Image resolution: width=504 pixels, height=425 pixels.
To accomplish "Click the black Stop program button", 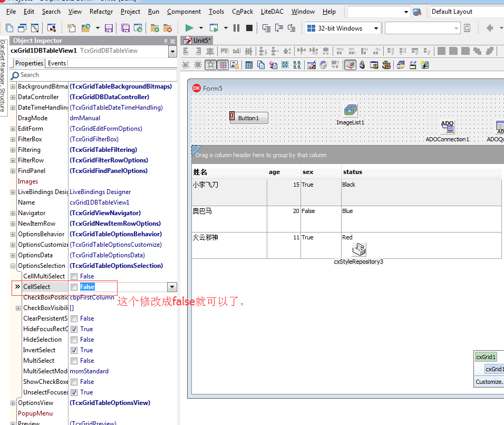I will point(249,28).
